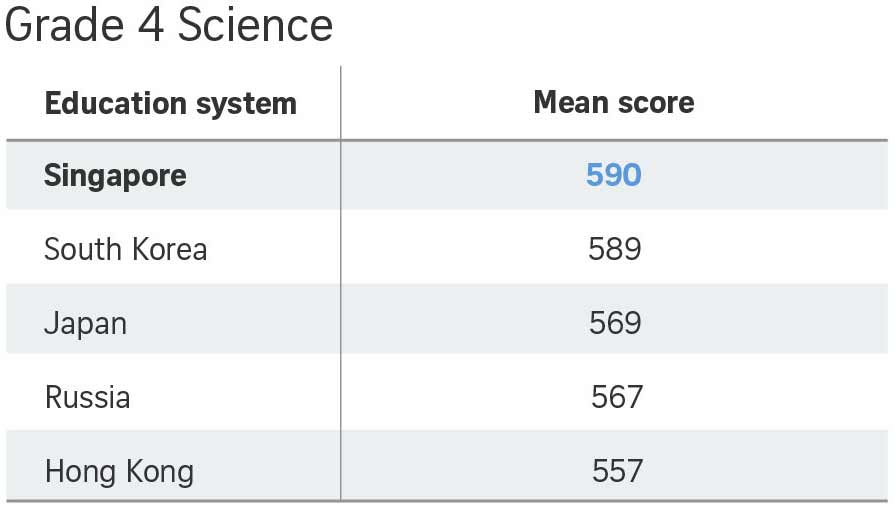Screen dimensions: 894x514
Task: Click the blue 590 score
Action: (613, 176)
